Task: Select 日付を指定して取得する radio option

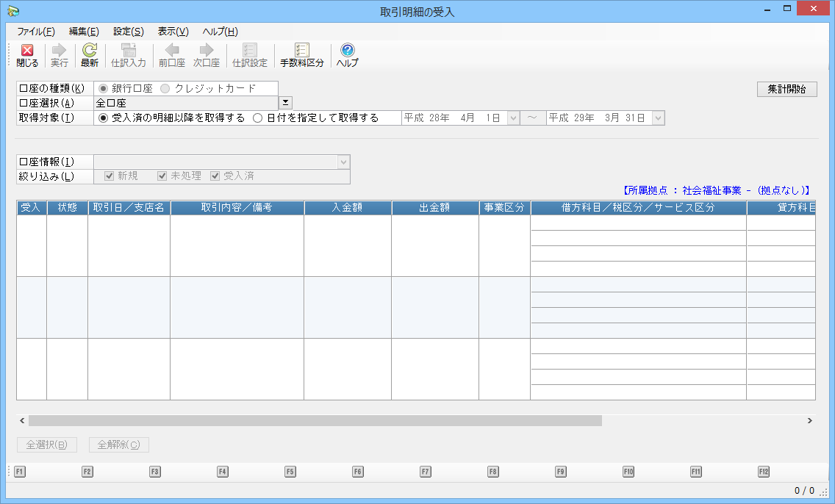Action: coord(258,118)
